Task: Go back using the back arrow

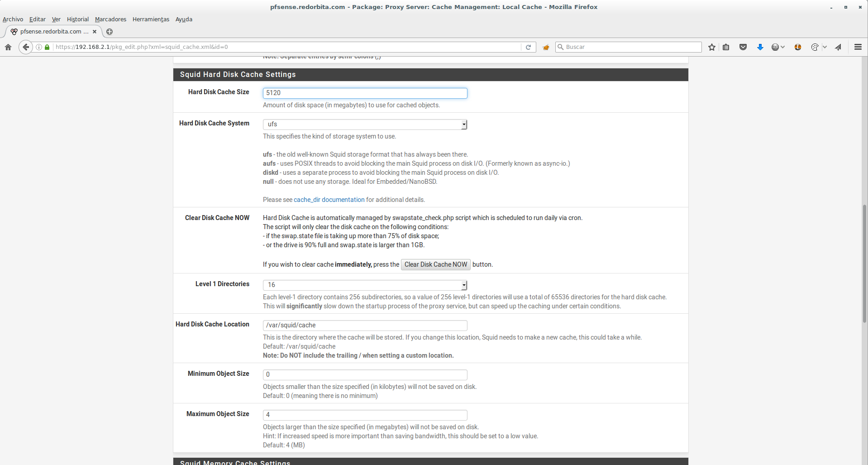Action: pyautogui.click(x=26, y=47)
